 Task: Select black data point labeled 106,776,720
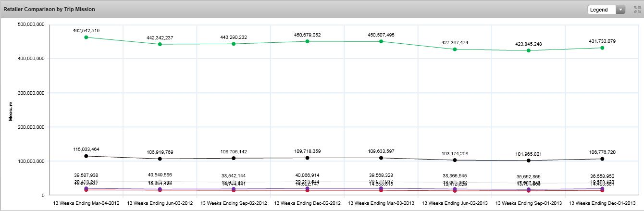(x=602, y=159)
